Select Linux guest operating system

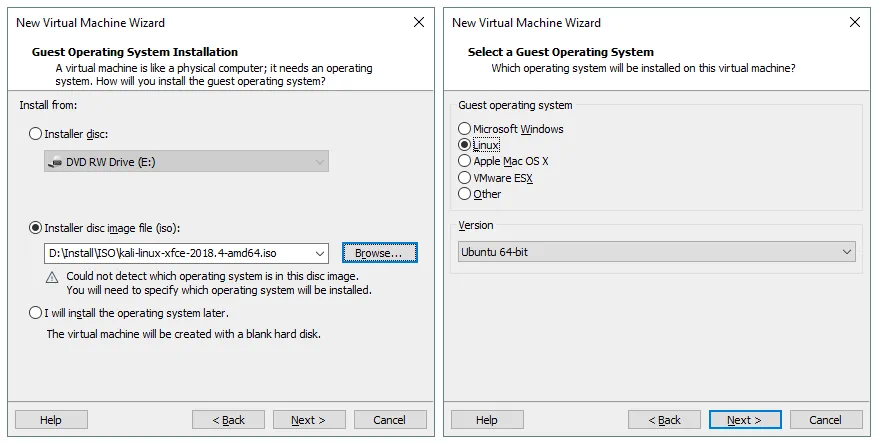pos(464,145)
